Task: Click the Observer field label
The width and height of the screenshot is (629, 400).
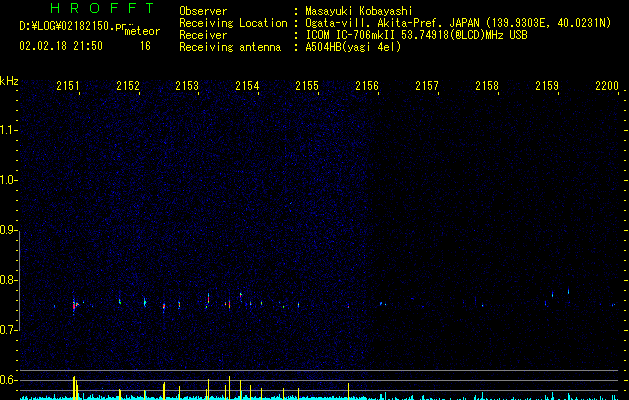Action: coord(203,11)
